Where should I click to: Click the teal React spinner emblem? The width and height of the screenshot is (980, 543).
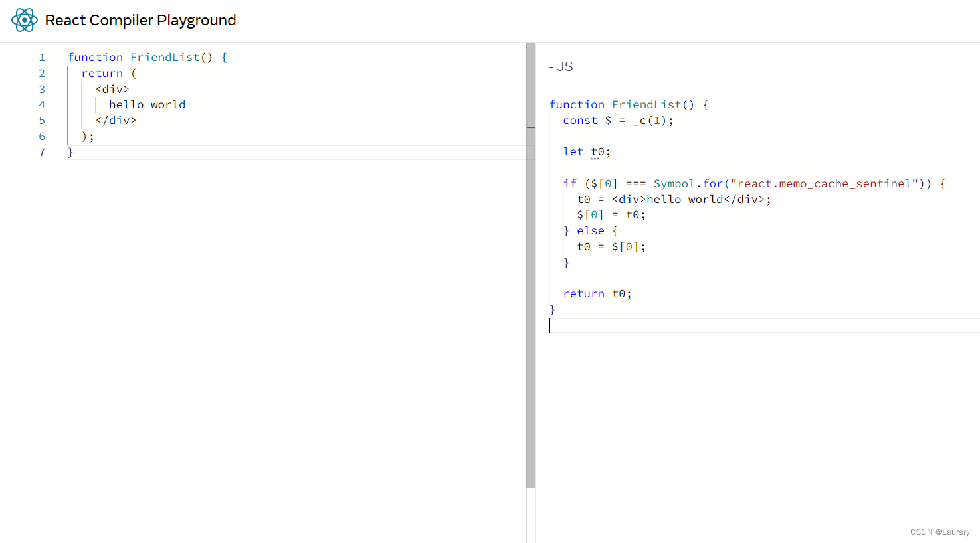(25, 20)
